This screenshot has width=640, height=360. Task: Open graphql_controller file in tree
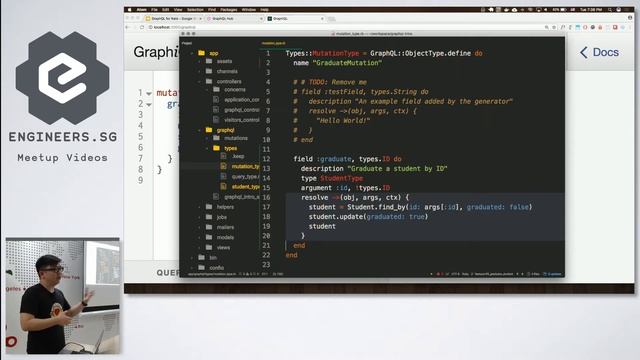tap(242, 110)
